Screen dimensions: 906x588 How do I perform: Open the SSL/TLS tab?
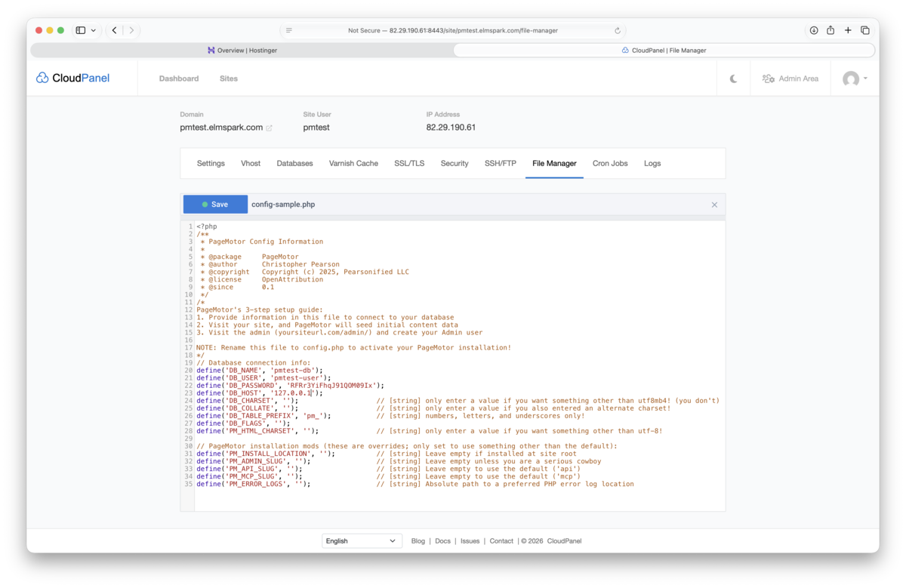pos(409,163)
